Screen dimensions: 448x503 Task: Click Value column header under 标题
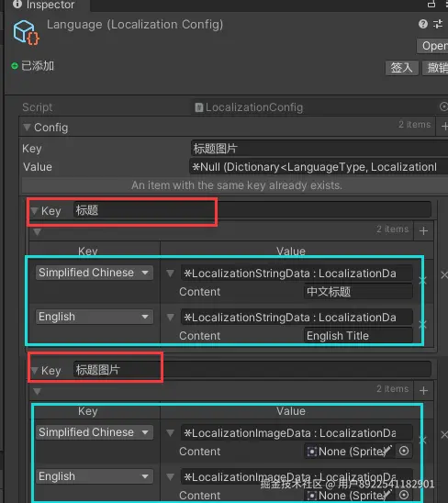(x=291, y=251)
